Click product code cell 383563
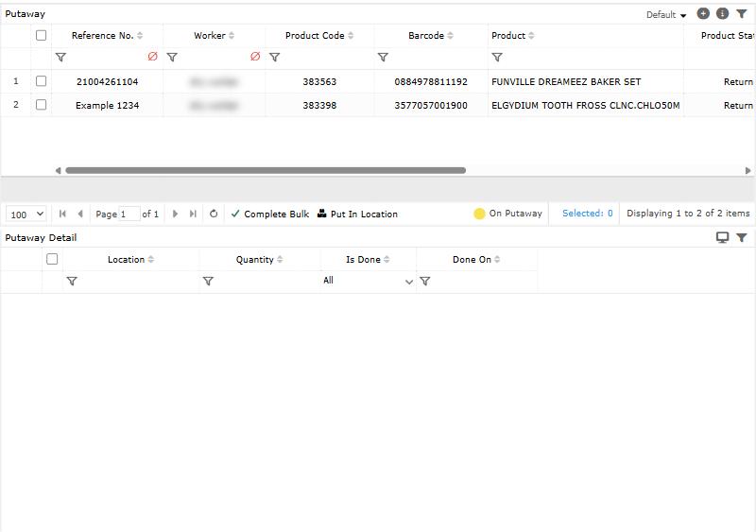Image resolution: width=756 pixels, height=532 pixels. click(x=319, y=81)
